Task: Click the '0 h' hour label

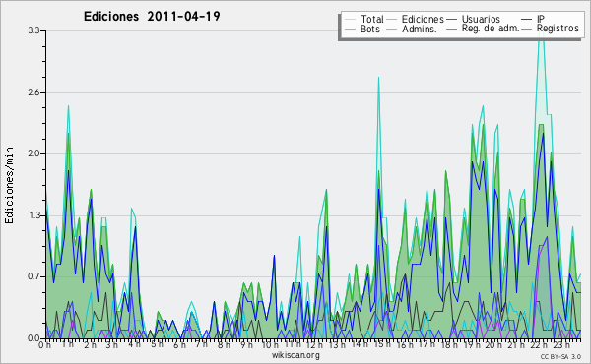Action: click(x=45, y=345)
